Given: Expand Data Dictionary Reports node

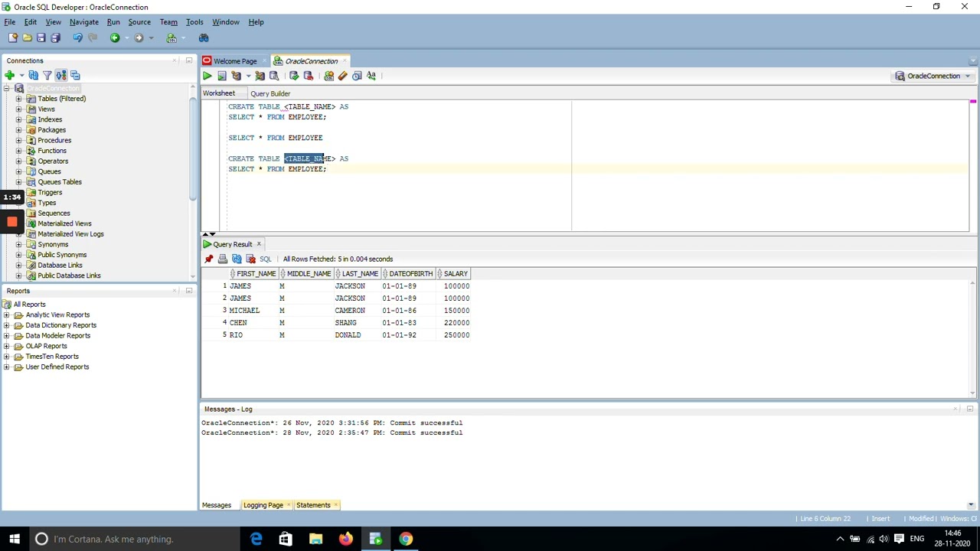Looking at the screenshot, I should 7,325.
